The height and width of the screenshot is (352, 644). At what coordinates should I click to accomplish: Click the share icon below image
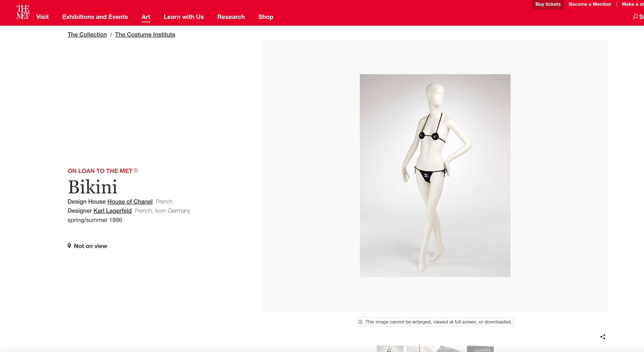[x=603, y=337]
